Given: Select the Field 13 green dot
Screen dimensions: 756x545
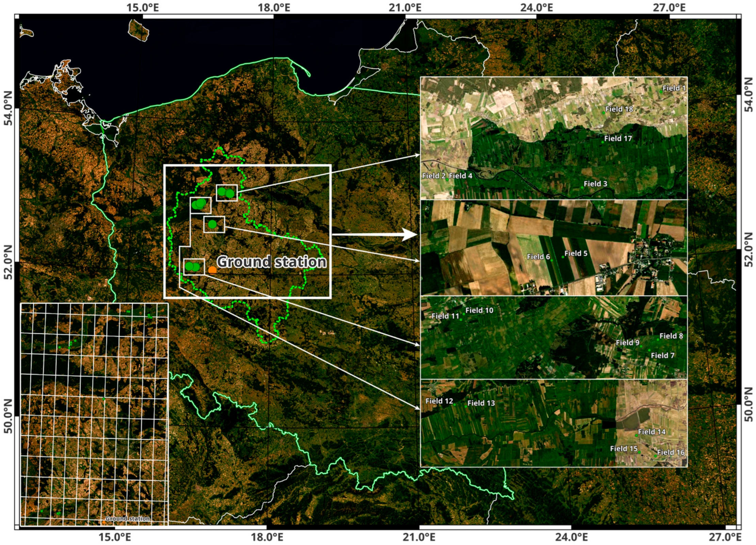Looking at the screenshot, I should click(466, 407).
